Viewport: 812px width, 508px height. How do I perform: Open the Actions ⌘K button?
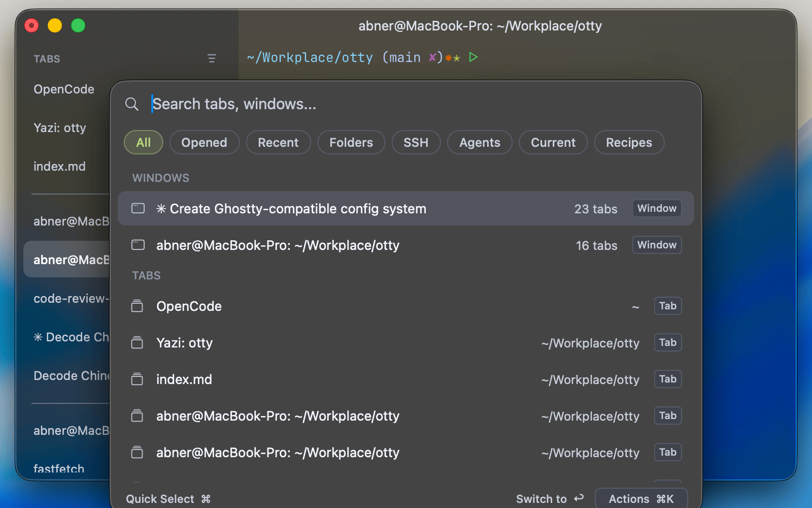641,499
